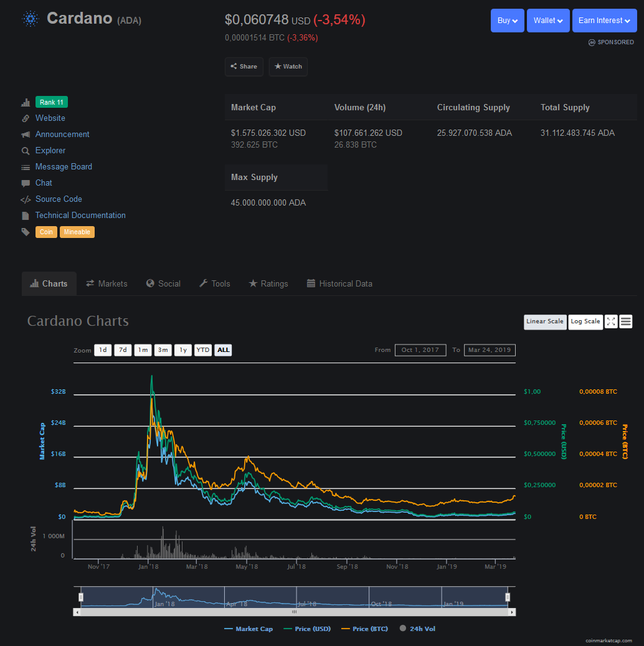Toggle 24h Vol series in legend
644x646 pixels.
tap(417, 629)
